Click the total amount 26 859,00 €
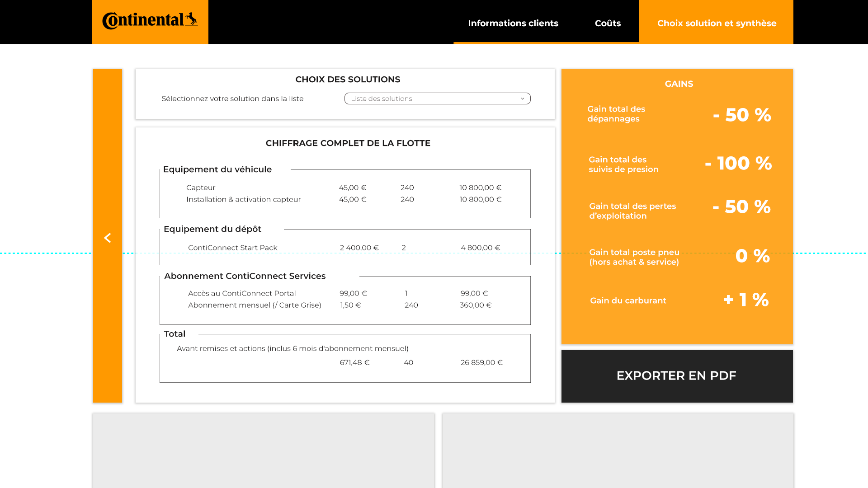Viewport: 868px width, 488px height. pyautogui.click(x=481, y=362)
